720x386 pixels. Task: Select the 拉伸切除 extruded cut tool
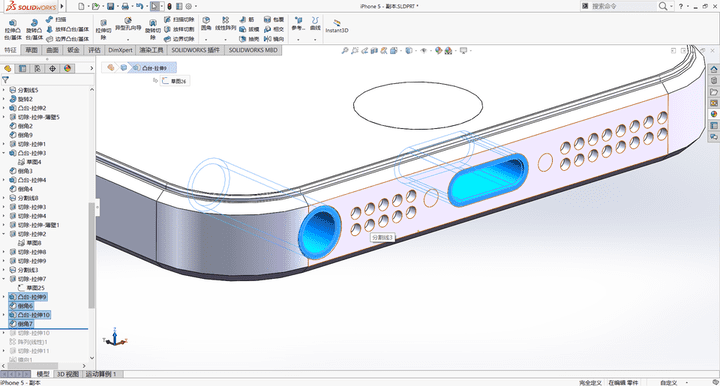[x=103, y=30]
